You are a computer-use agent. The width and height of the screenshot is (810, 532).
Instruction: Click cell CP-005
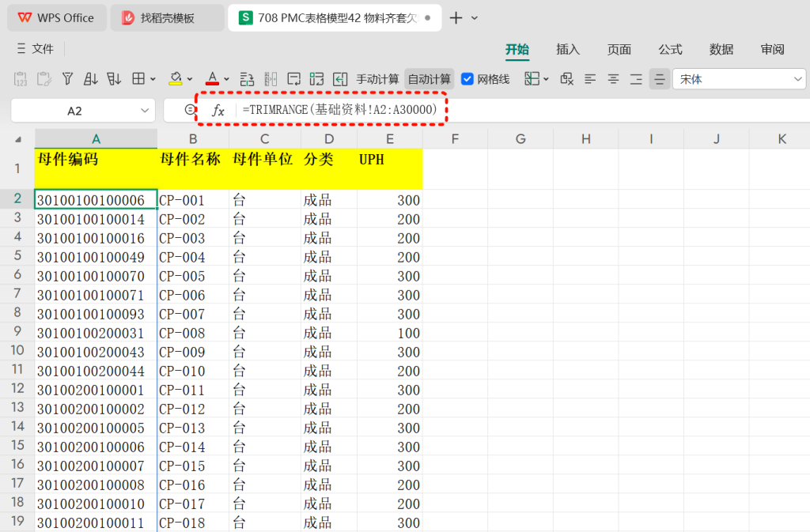pyautogui.click(x=193, y=276)
